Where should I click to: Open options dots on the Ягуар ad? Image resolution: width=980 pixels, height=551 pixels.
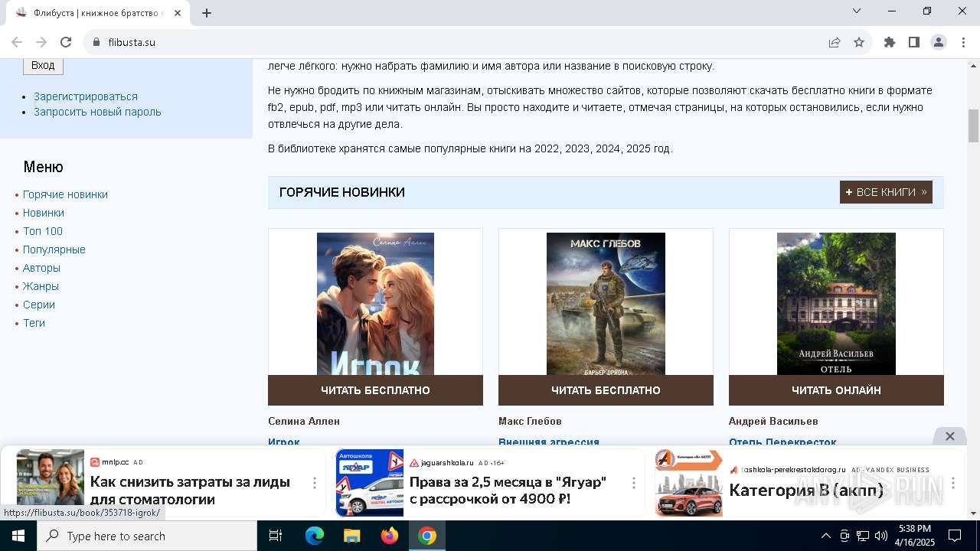634,483
